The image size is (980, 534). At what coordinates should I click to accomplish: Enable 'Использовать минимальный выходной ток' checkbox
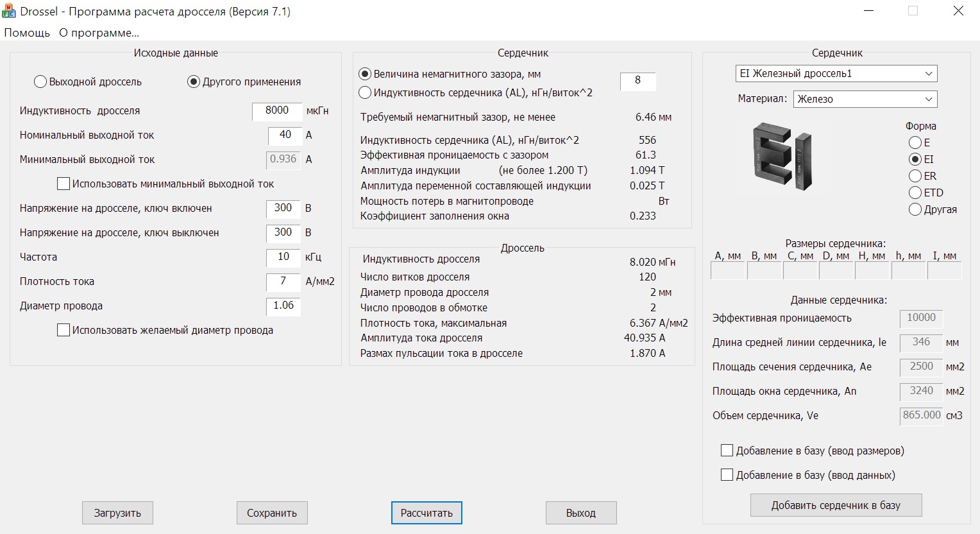click(63, 184)
